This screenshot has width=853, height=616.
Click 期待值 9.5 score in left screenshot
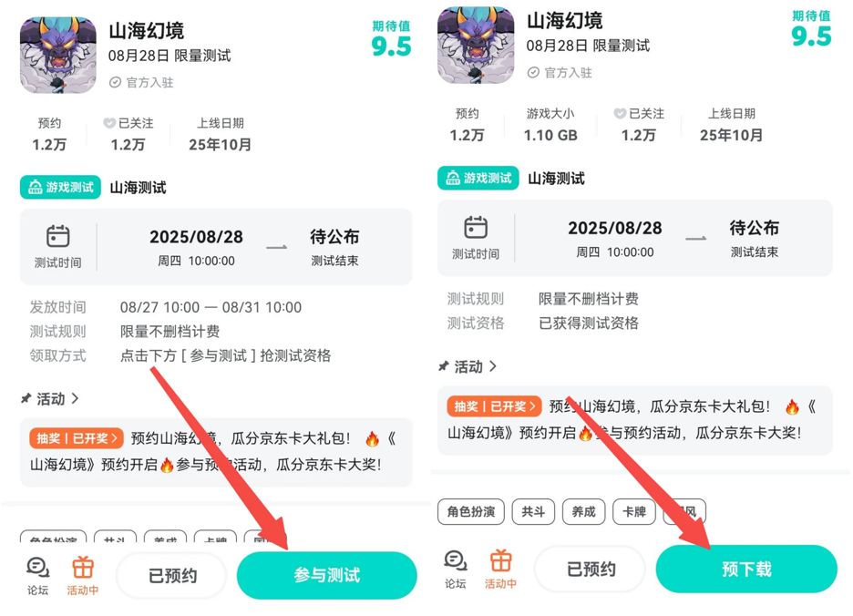392,38
